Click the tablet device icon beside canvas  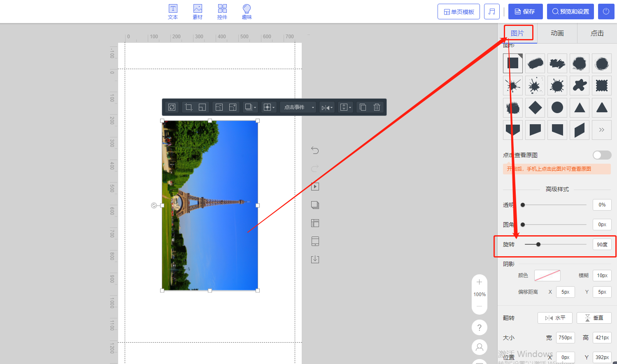tap(315, 241)
